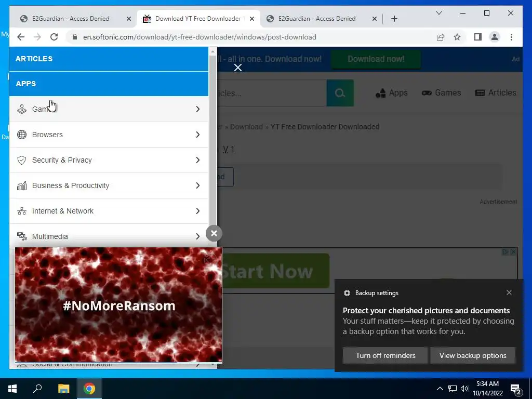This screenshot has height=399, width=532.
Task: Select the Browsers category row
Action: pyautogui.click(x=109, y=135)
